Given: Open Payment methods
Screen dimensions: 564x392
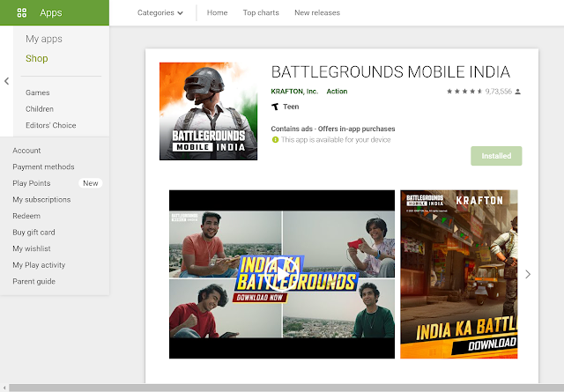Looking at the screenshot, I should point(43,166).
